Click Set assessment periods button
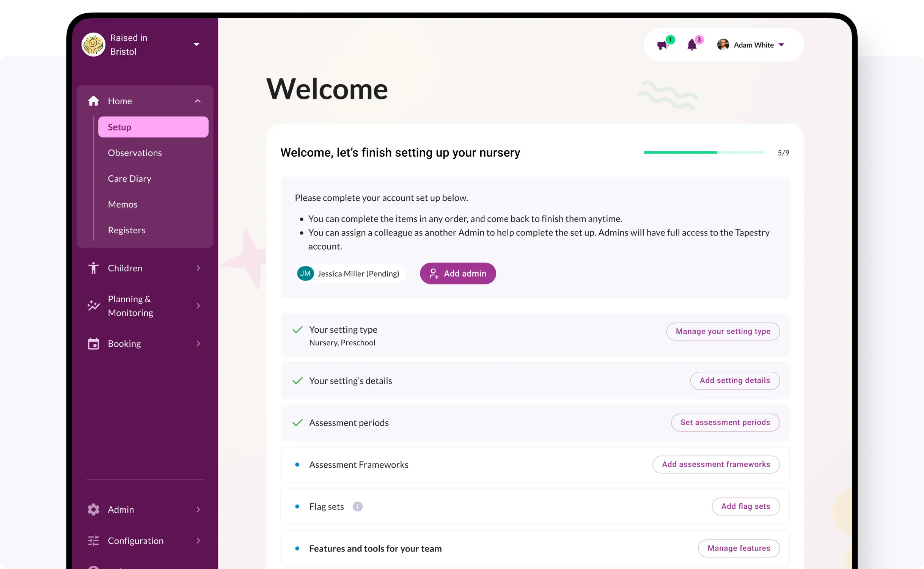Viewport: 924px width, 569px height. tap(725, 422)
